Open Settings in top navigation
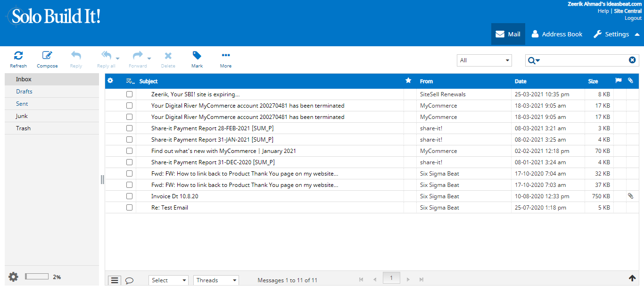644x295 pixels. (611, 34)
